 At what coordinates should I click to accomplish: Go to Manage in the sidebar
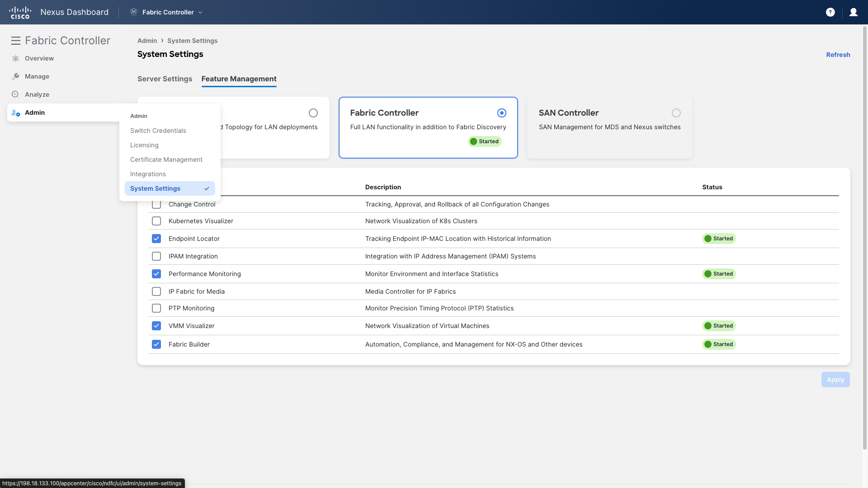coord(37,76)
